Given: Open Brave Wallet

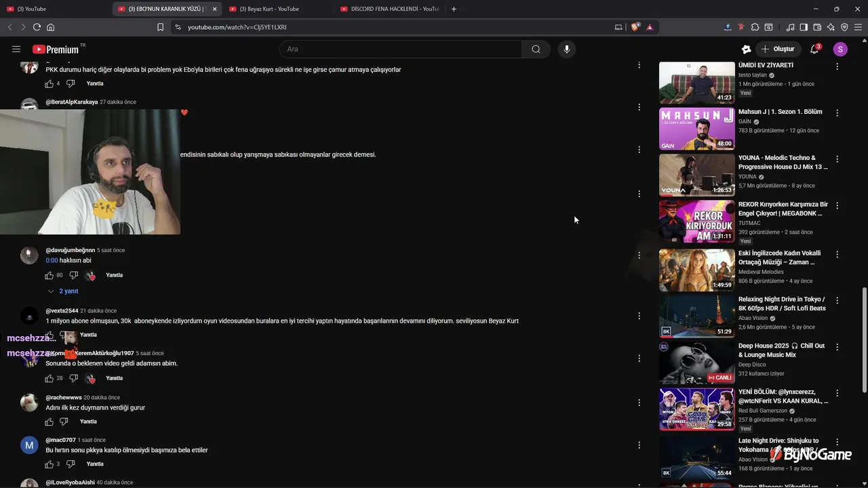Looking at the screenshot, I should point(817,27).
